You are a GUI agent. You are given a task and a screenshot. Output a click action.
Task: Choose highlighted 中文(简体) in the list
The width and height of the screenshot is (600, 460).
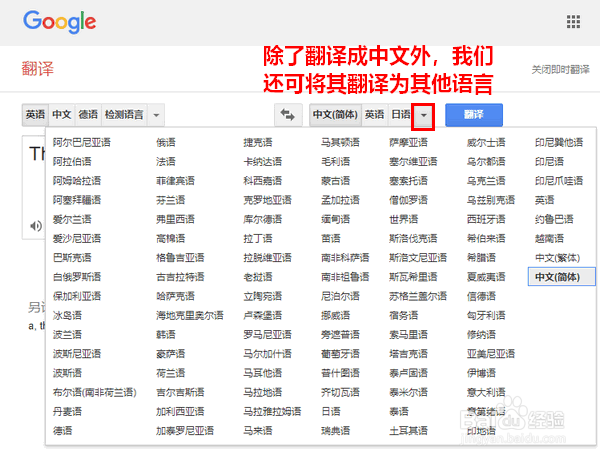point(561,277)
